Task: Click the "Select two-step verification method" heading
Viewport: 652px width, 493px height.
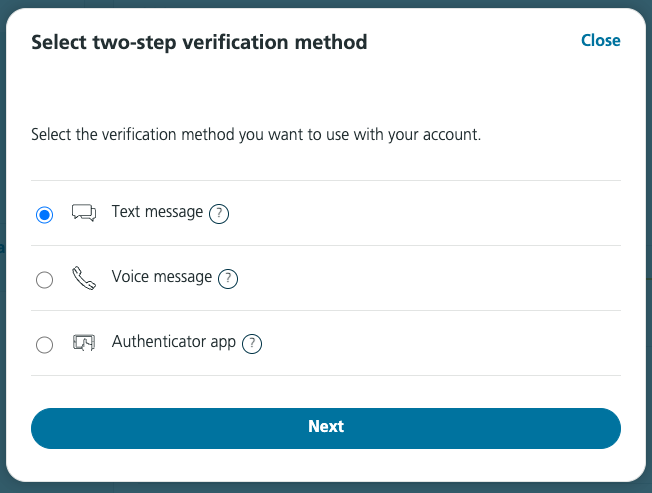Action: tap(199, 42)
